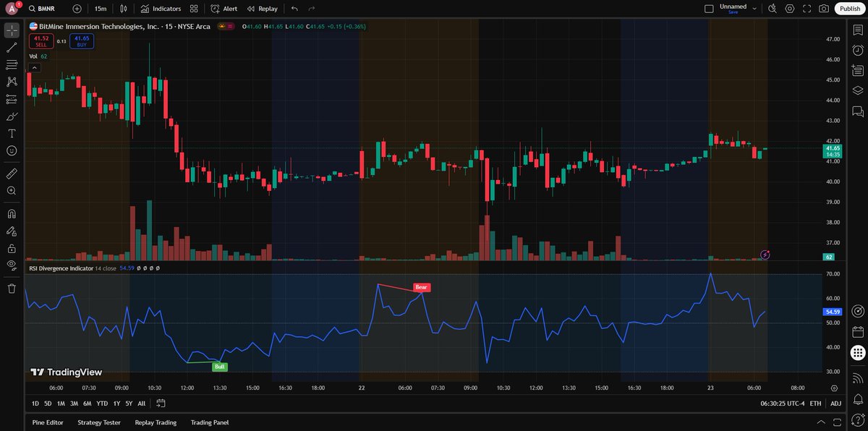This screenshot has height=431, width=868.
Task: Select the zoom in tool
Action: pyautogui.click(x=12, y=191)
